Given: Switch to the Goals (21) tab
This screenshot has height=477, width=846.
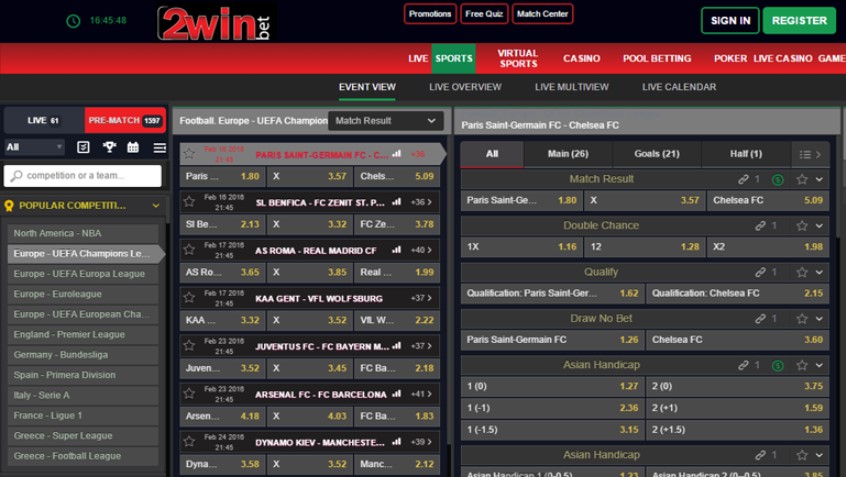Looking at the screenshot, I should click(x=657, y=154).
